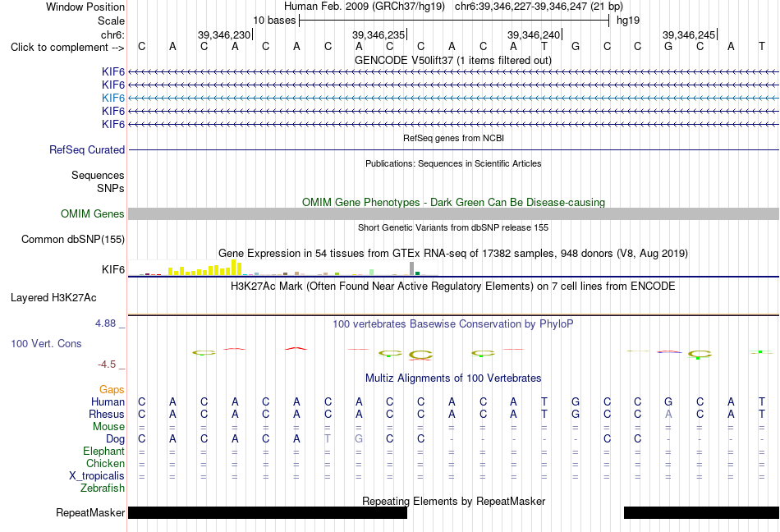The width and height of the screenshot is (780, 532).
Task: Click the gray mismatched G in Dog row
Action: pyautogui.click(x=359, y=439)
